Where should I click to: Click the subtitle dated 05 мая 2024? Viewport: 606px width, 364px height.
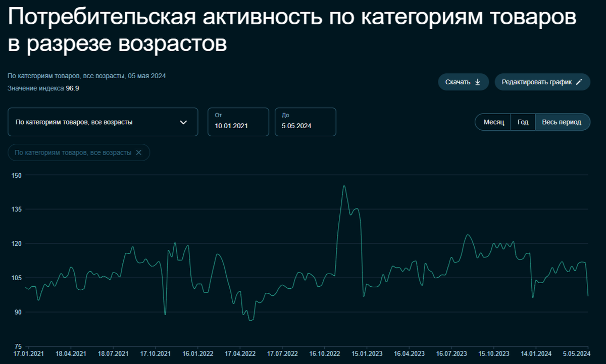(87, 76)
